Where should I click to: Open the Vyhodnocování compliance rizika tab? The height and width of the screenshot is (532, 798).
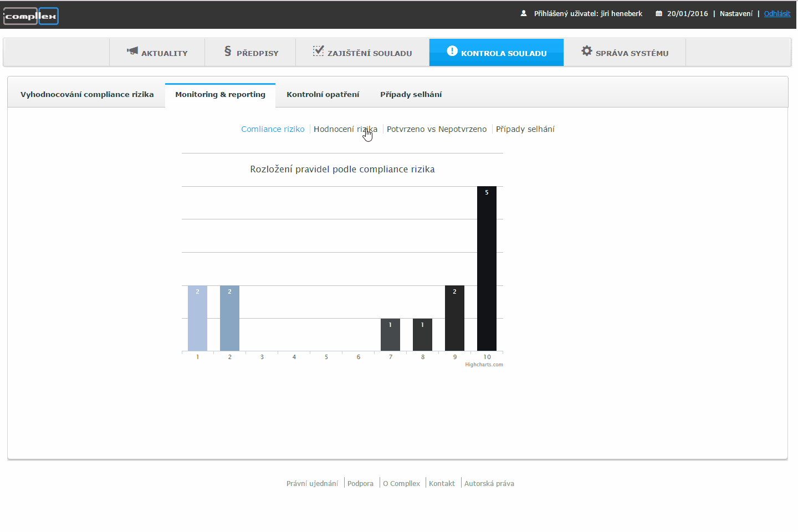pyautogui.click(x=87, y=95)
